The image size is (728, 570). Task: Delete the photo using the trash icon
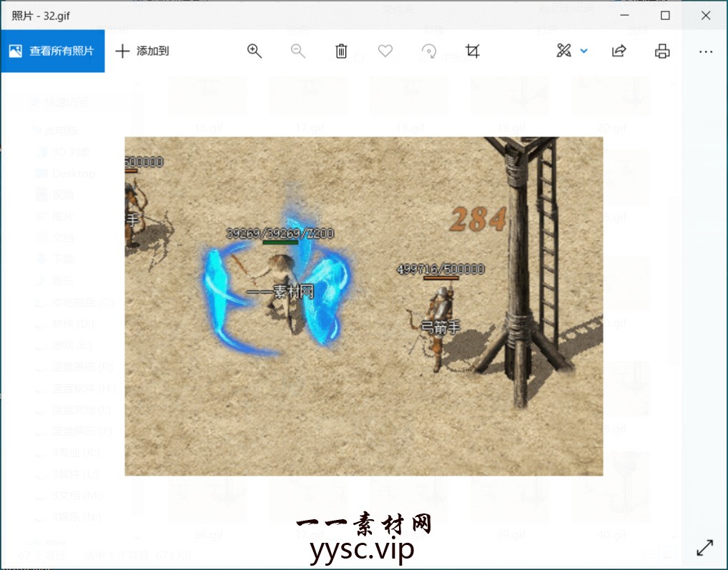(341, 51)
